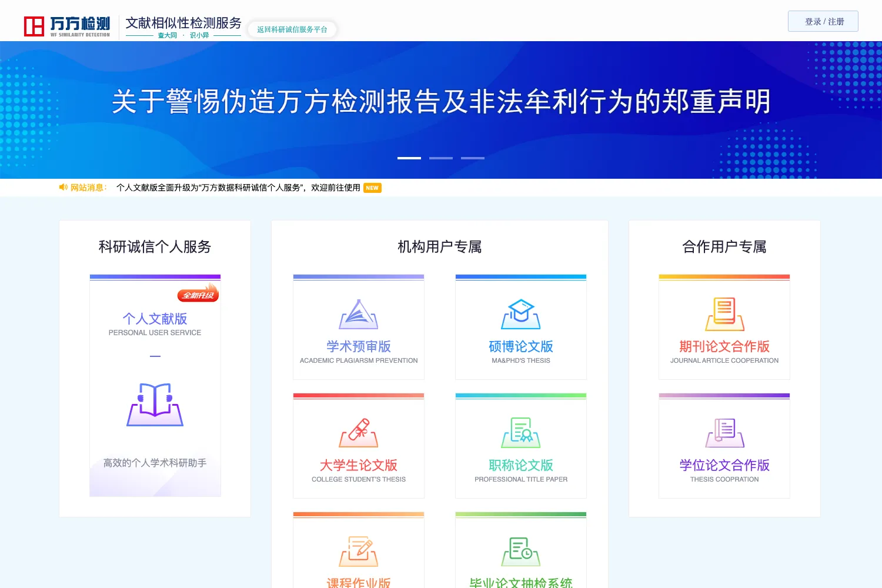Open the 期刊论文合作版 title link

(x=724, y=346)
